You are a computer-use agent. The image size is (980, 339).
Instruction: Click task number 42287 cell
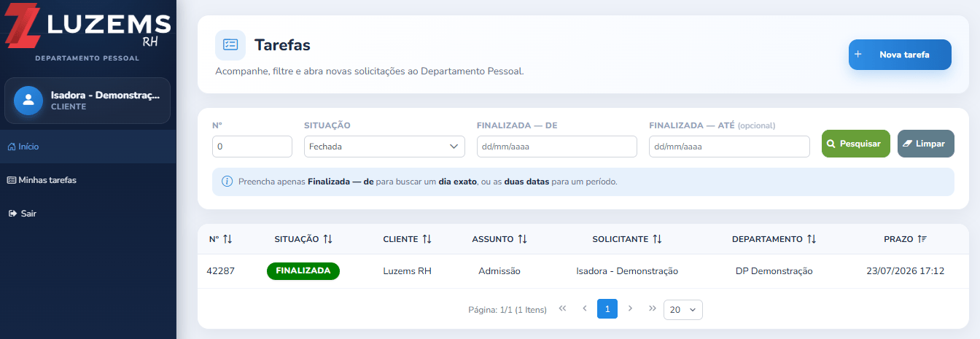click(x=221, y=271)
